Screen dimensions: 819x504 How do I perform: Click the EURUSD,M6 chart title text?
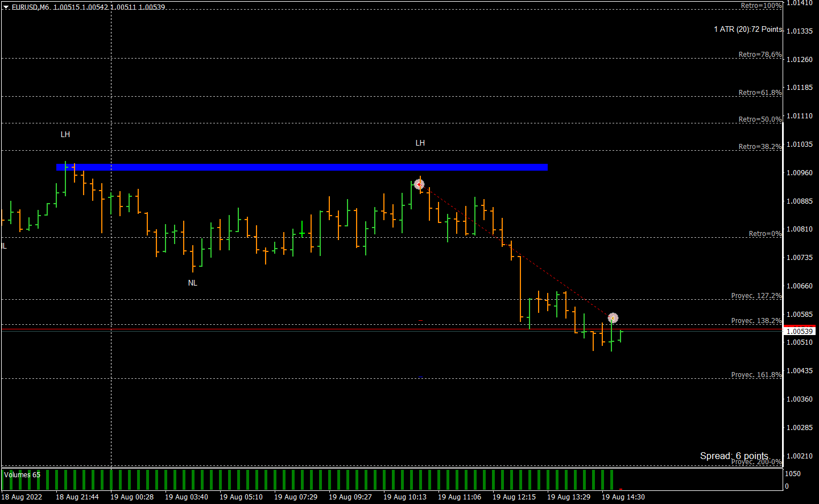click(31, 7)
